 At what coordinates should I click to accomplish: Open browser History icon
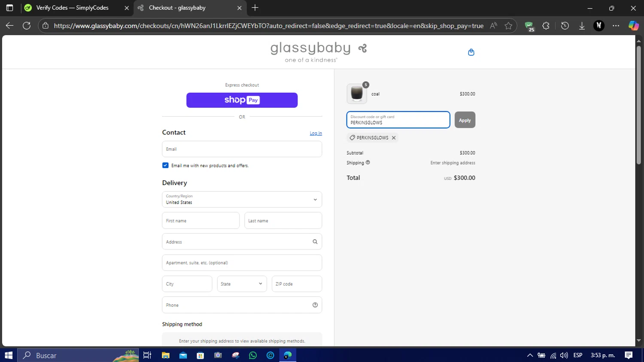(565, 26)
